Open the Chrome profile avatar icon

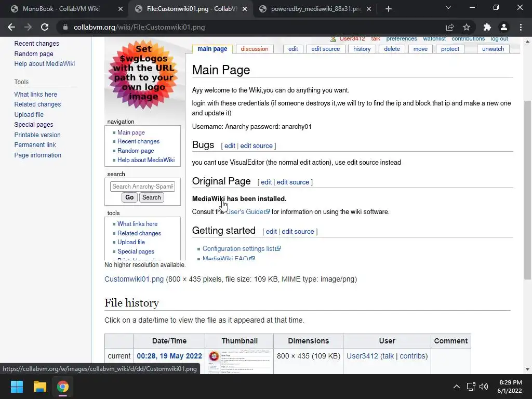click(x=504, y=27)
